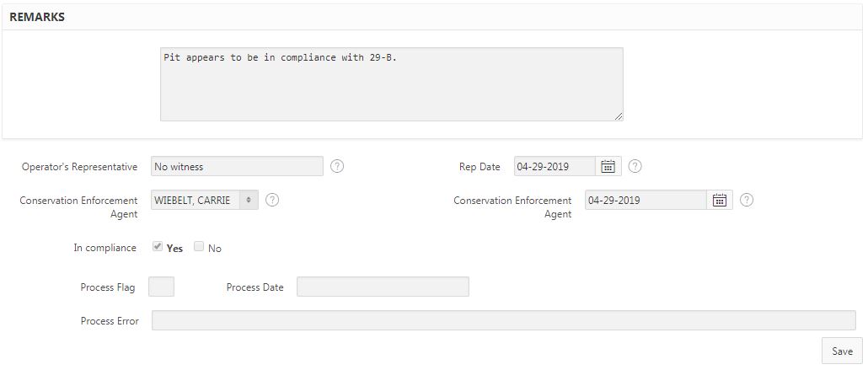Screen dimensions: 868x370
Task: Click the In compliance label
Action: click(x=105, y=248)
